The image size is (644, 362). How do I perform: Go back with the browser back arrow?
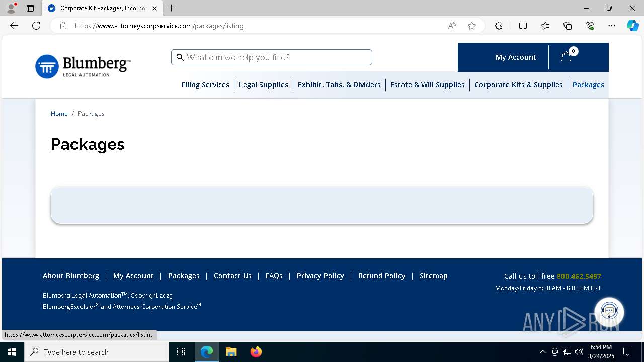[x=14, y=26]
